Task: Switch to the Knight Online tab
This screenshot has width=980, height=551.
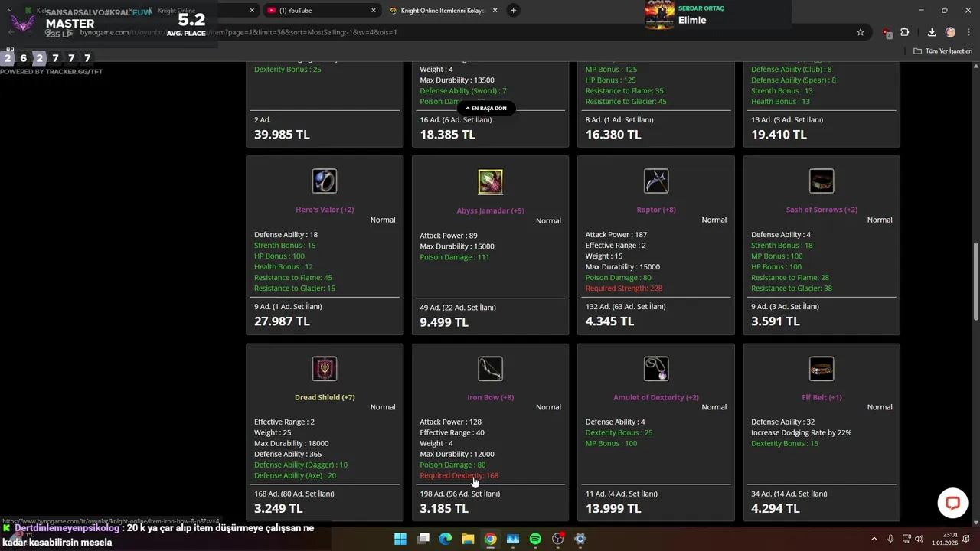Action: (201, 11)
